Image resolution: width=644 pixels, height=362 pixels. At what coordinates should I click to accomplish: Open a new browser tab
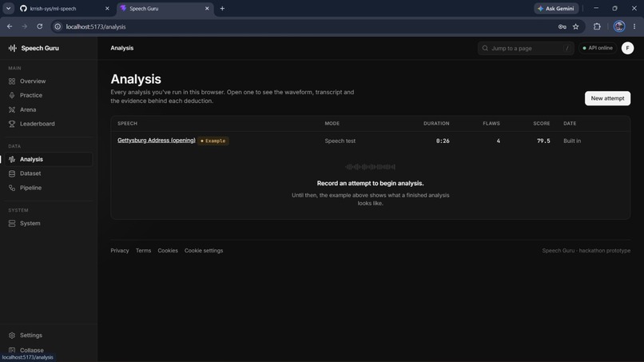pos(222,9)
